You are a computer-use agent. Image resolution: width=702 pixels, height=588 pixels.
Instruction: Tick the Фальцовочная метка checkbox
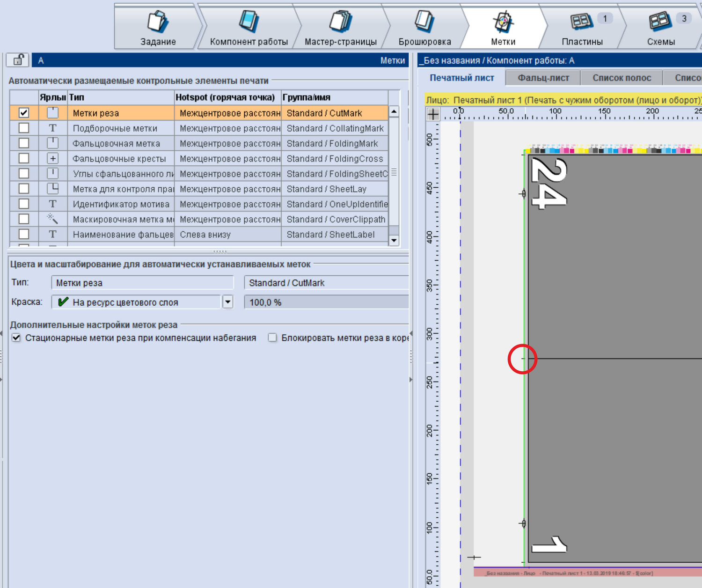[x=24, y=143]
